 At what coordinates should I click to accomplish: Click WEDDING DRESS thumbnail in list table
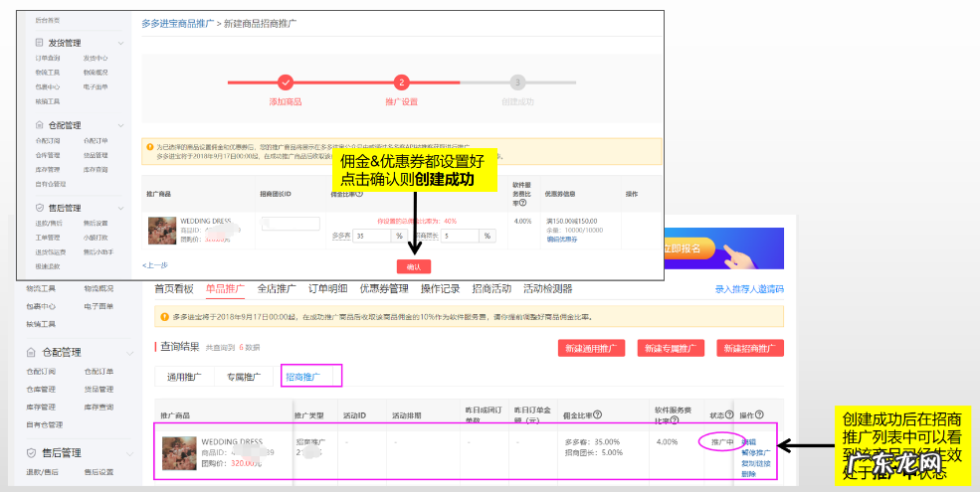(x=179, y=453)
